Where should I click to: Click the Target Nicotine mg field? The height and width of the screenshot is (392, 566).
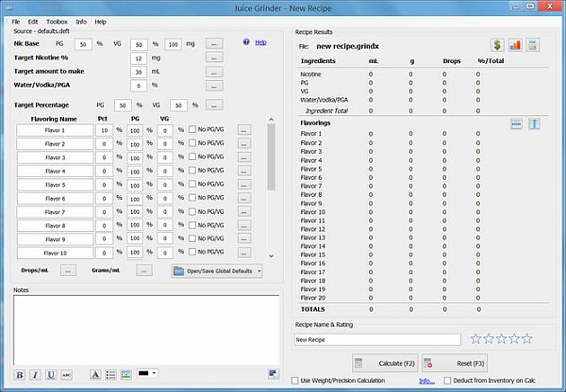(139, 58)
